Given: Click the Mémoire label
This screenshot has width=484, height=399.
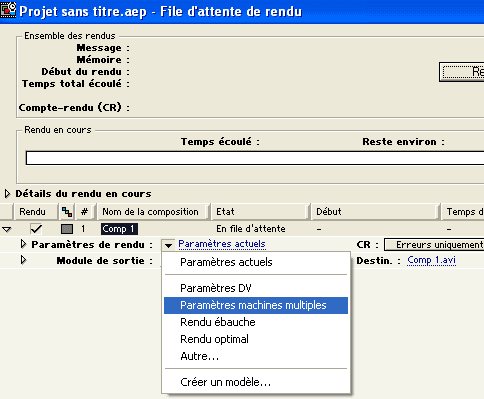Looking at the screenshot, I should coord(103,60).
